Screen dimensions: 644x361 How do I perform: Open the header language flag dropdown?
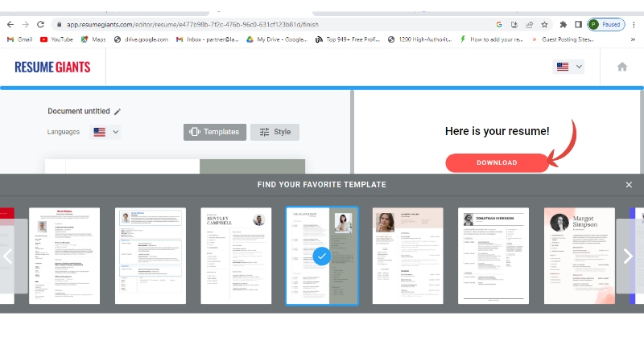coord(569,67)
